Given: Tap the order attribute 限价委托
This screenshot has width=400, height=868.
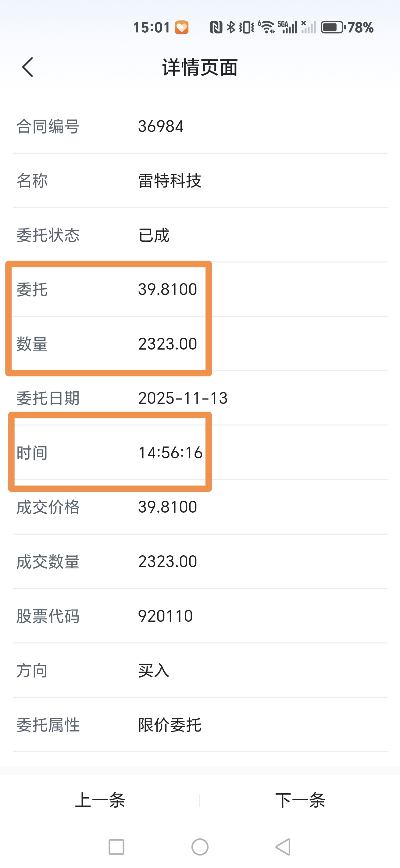Looking at the screenshot, I should 170,725.
